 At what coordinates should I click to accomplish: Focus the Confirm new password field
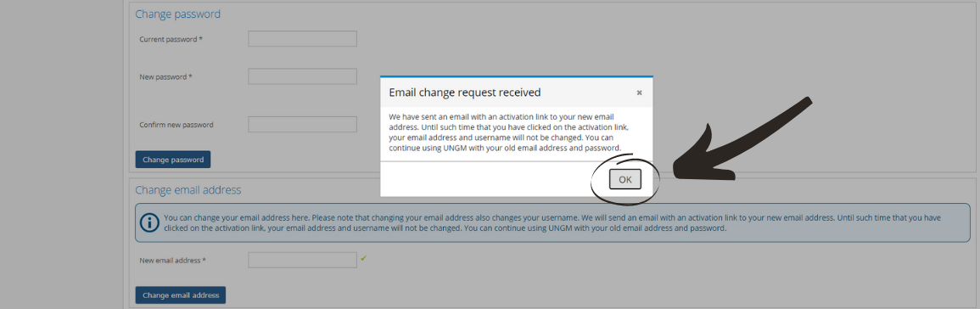point(303,124)
